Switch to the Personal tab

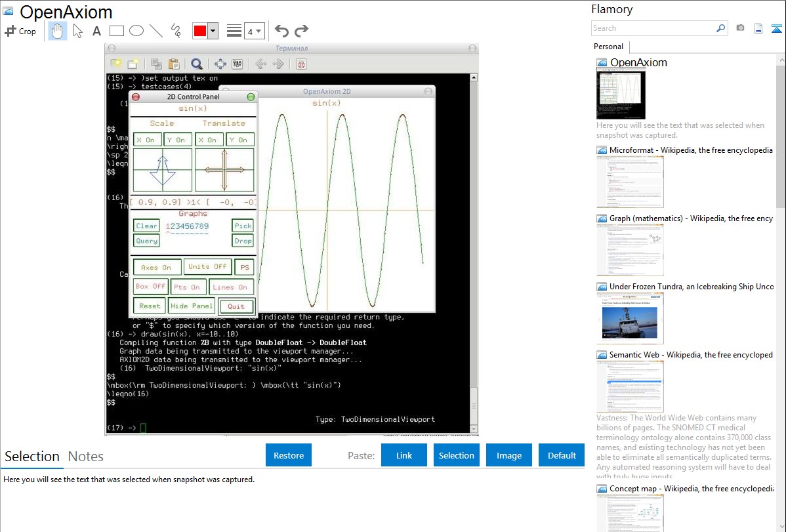(x=608, y=47)
